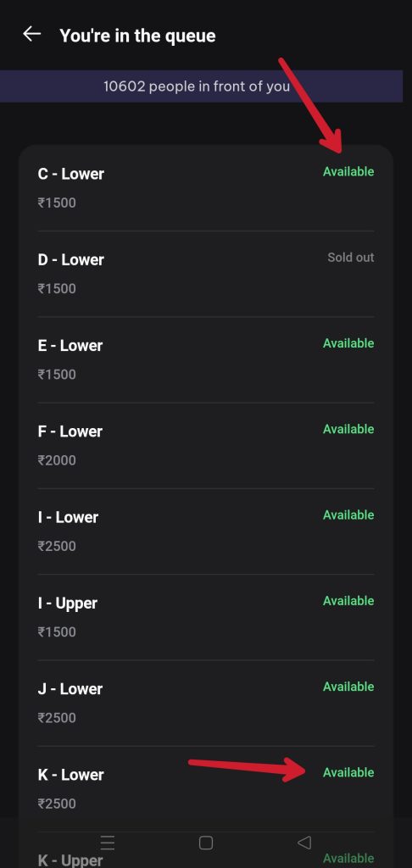
Task: Click the ₹1500 price under E - Lower
Action: point(57,374)
